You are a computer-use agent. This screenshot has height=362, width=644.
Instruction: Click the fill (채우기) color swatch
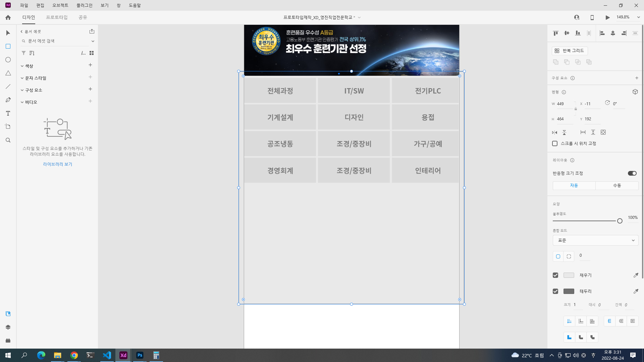(569, 275)
